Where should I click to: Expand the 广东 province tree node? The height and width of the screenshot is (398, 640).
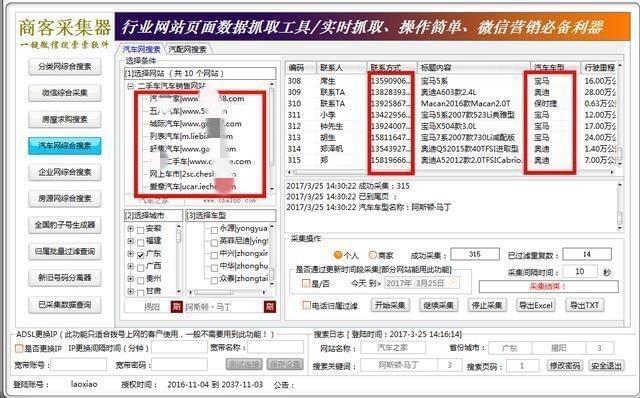pos(130,254)
